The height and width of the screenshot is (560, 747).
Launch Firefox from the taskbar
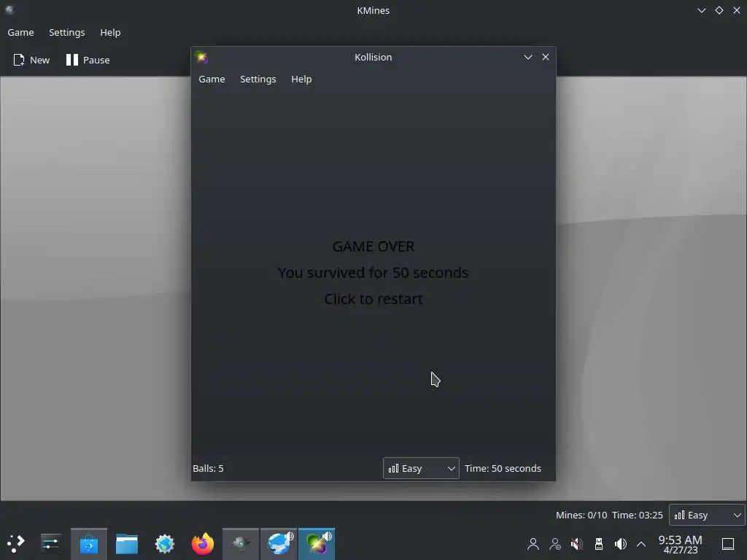pos(203,544)
